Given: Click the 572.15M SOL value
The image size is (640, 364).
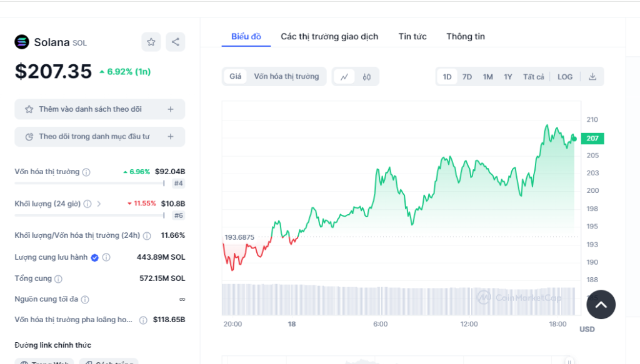Looking at the screenshot, I should [162, 278].
